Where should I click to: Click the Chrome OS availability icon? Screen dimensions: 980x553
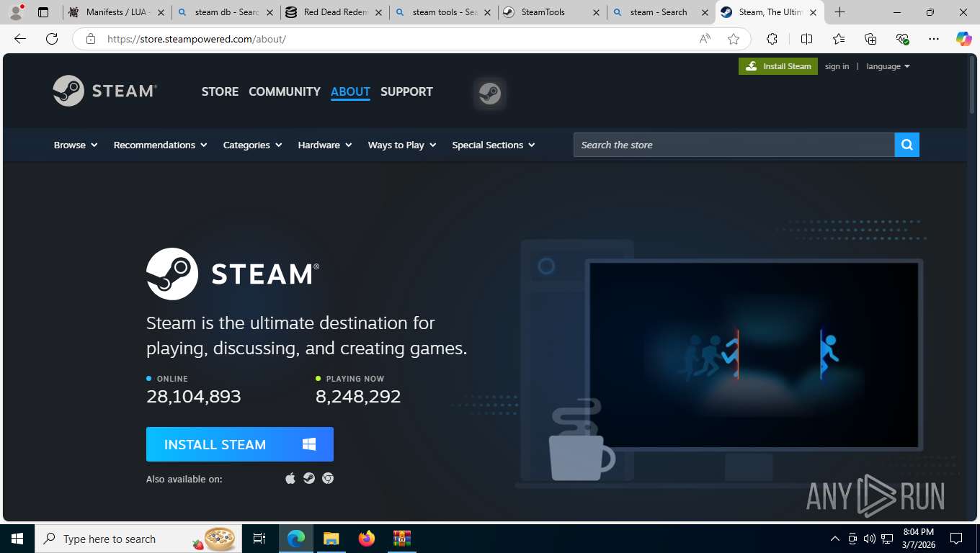pos(328,478)
